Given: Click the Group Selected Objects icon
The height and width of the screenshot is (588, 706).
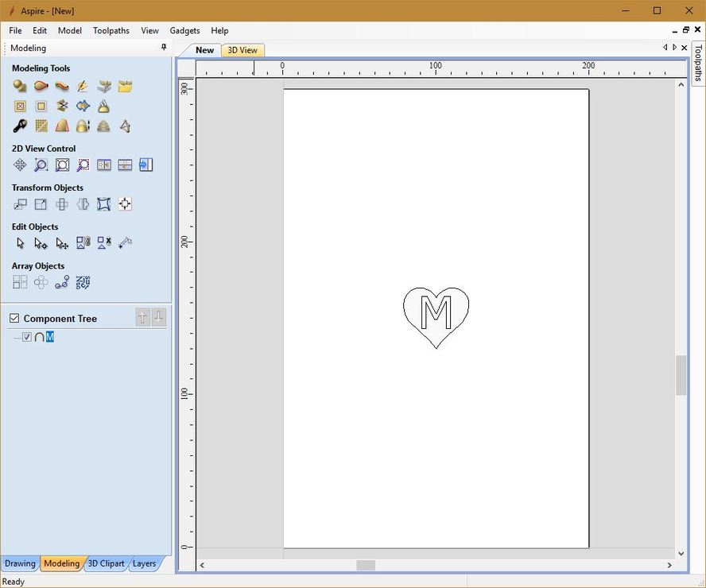Looking at the screenshot, I should tap(83, 243).
